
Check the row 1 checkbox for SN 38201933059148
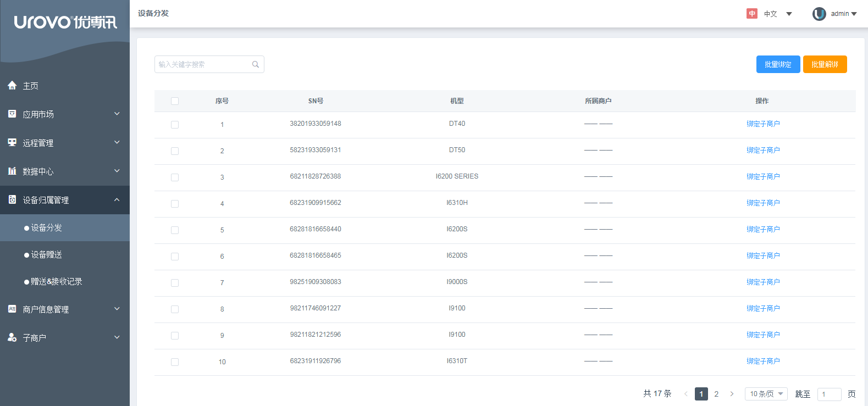pos(175,125)
